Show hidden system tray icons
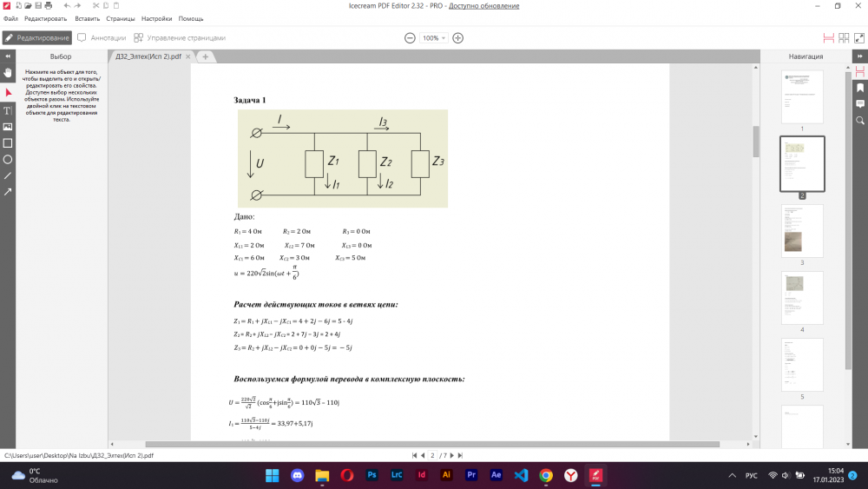This screenshot has width=868, height=489. [x=733, y=475]
